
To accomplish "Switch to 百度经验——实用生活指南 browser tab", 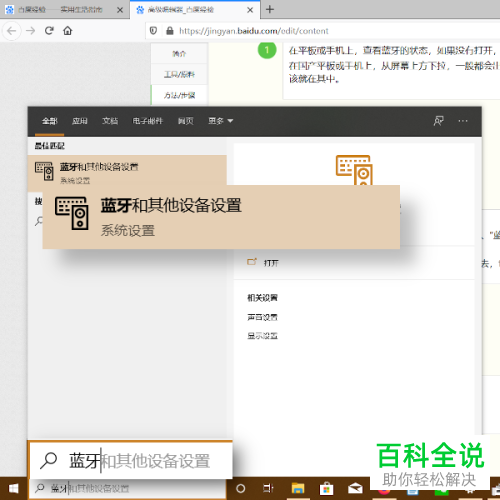I will (60, 10).
